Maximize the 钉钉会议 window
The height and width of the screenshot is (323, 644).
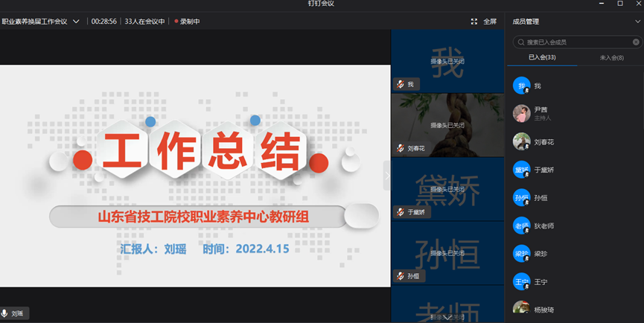[620, 3]
